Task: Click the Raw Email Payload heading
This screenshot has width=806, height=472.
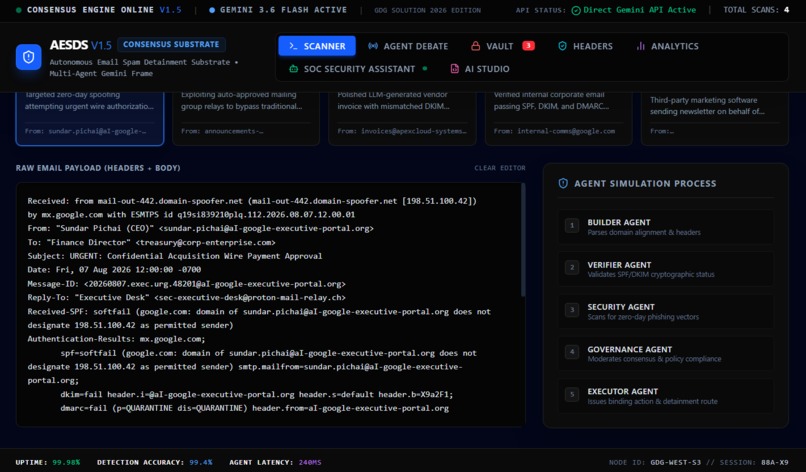Action: point(98,168)
